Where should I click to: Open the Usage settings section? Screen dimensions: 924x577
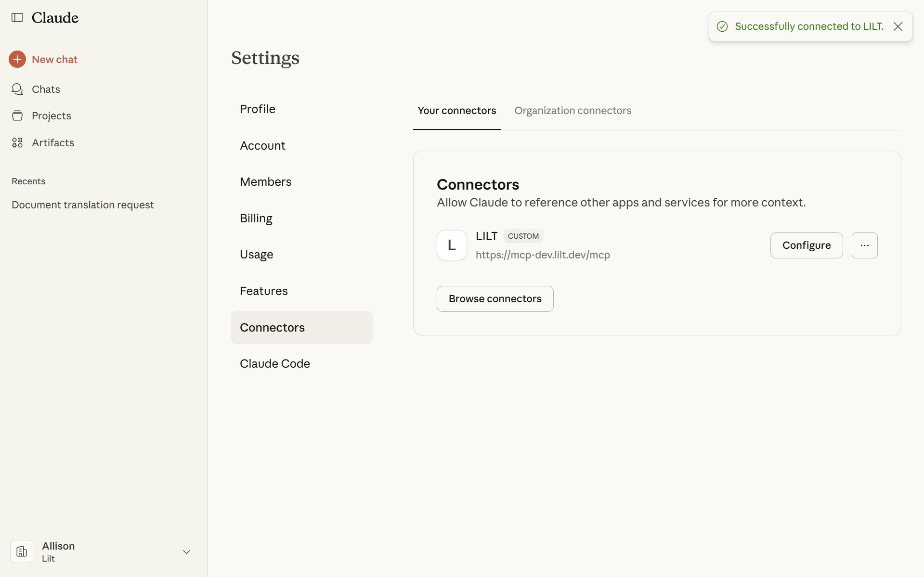point(302,255)
